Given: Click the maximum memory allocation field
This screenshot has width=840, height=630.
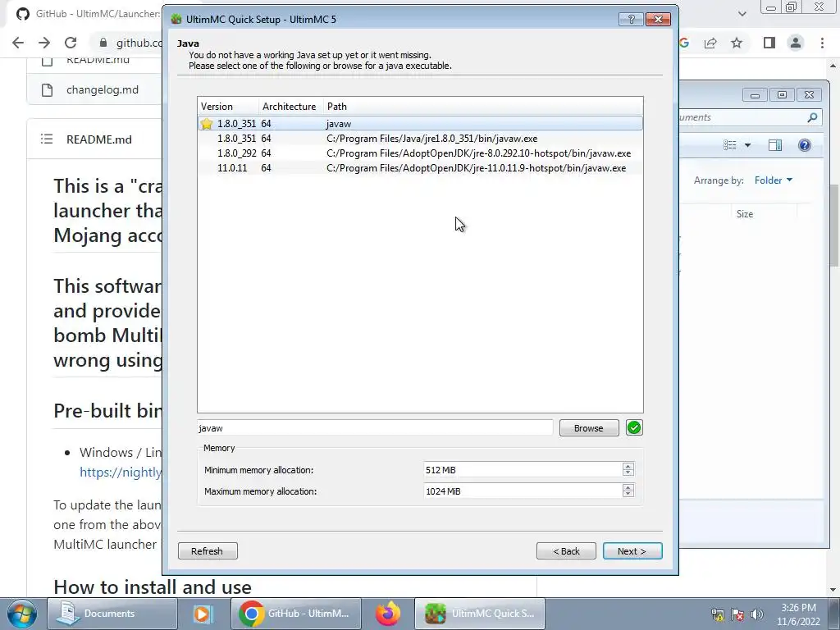Looking at the screenshot, I should pos(523,491).
